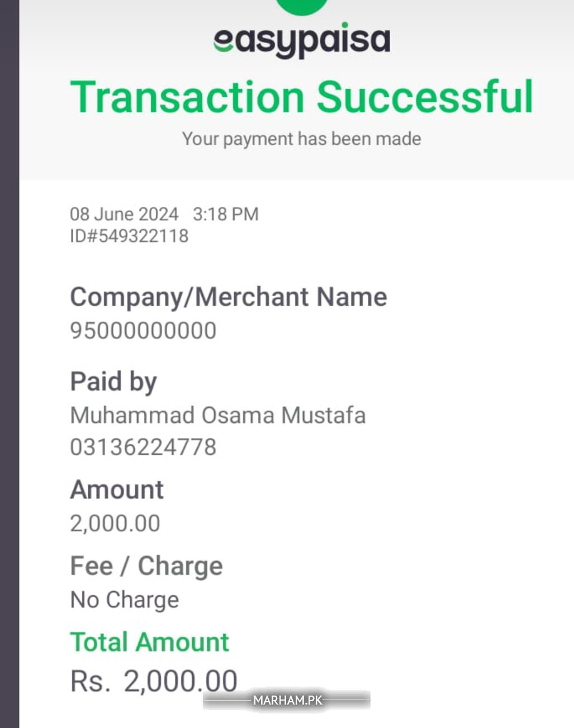
Task: Select the 2,000.00 amount value
Action: tap(115, 524)
